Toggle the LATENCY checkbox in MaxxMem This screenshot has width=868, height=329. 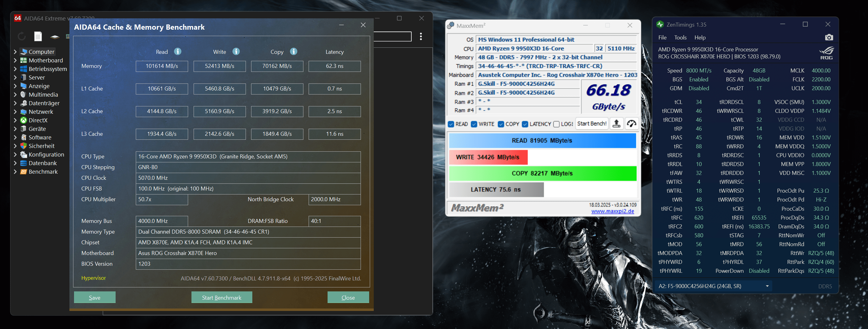tap(525, 124)
